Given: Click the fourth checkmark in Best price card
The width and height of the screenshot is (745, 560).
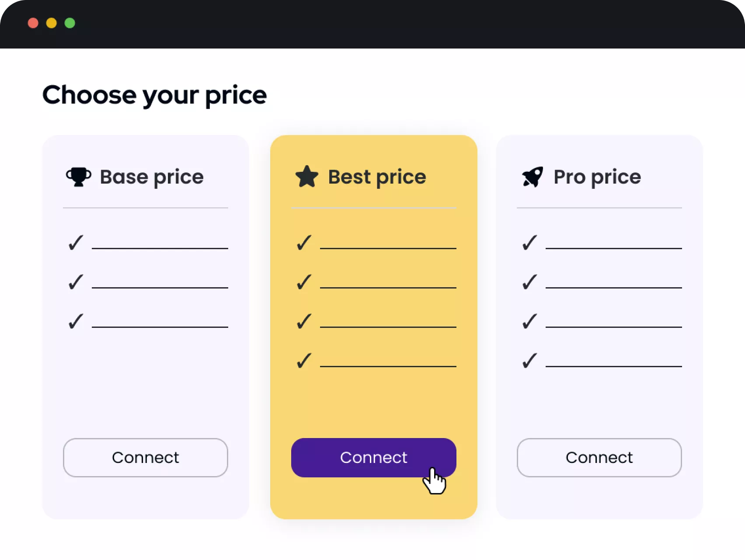Looking at the screenshot, I should 304,361.
